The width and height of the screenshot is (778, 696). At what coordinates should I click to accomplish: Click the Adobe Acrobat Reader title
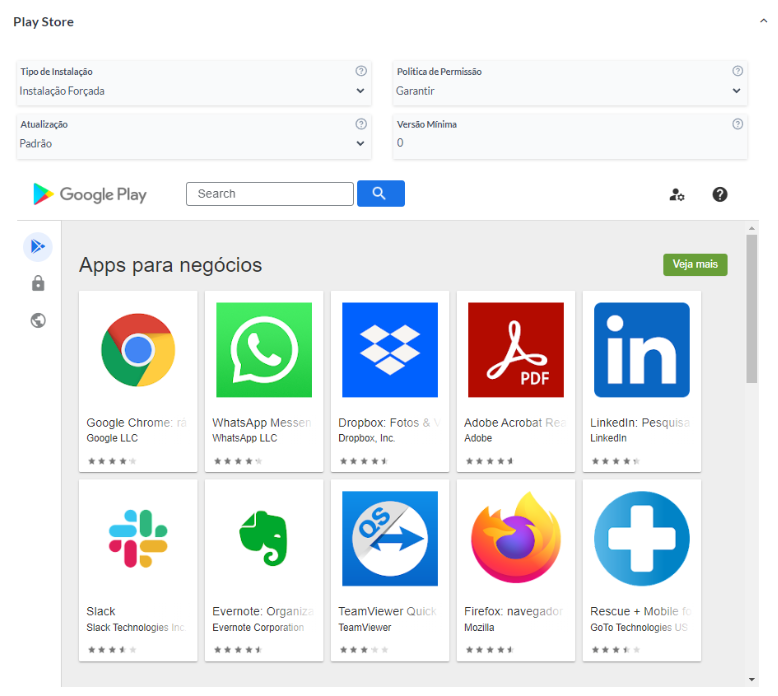[516, 423]
